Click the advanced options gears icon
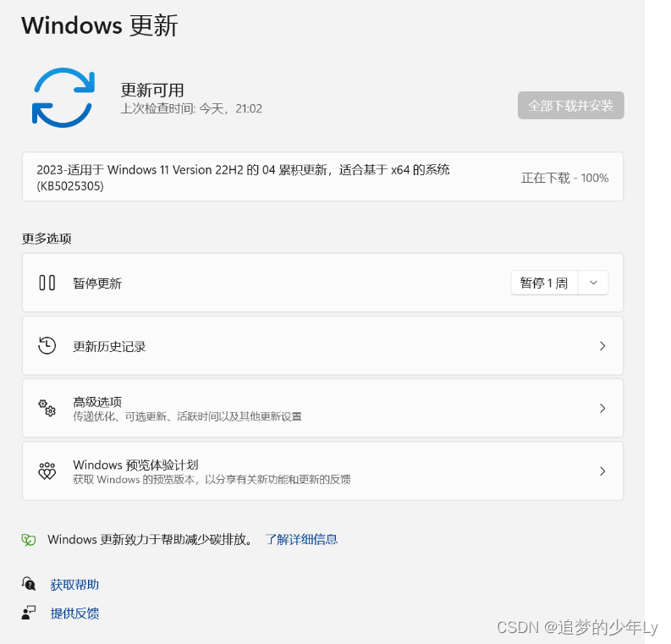Image resolution: width=671 pixels, height=644 pixels. [47, 408]
